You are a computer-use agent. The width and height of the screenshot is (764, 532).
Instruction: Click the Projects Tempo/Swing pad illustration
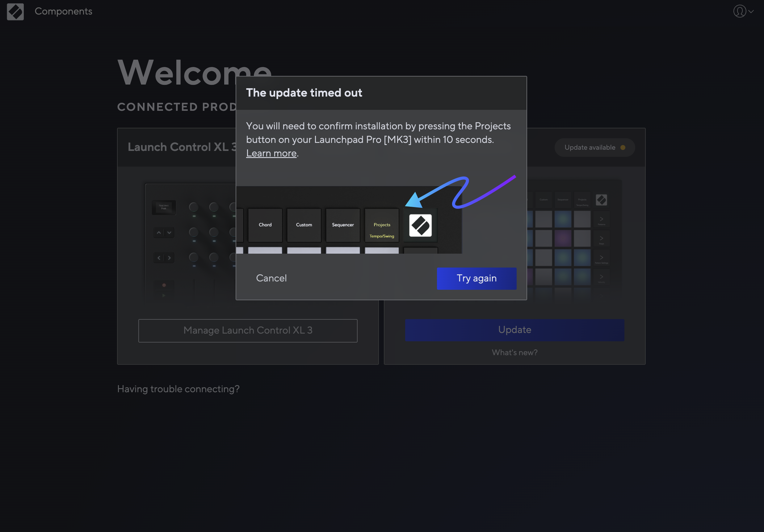(381, 226)
